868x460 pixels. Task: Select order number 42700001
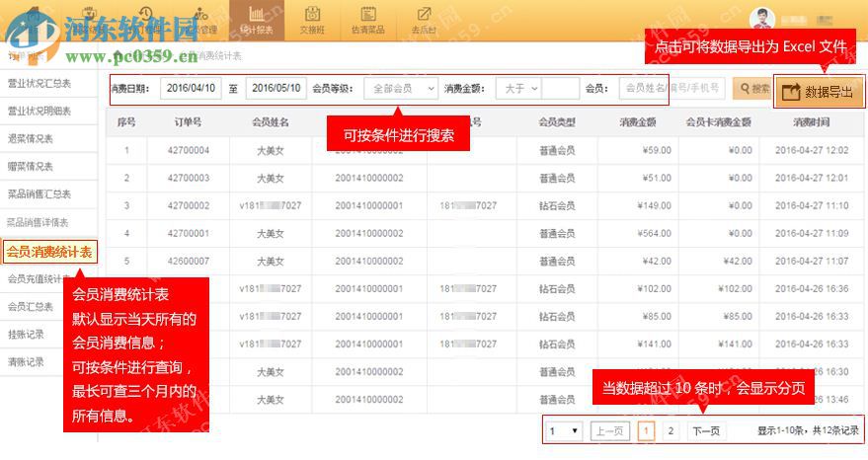tap(189, 233)
